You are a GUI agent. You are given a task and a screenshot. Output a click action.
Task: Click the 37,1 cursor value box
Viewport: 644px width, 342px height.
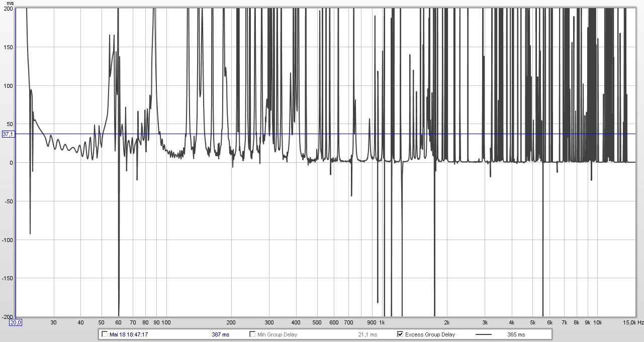click(9, 134)
